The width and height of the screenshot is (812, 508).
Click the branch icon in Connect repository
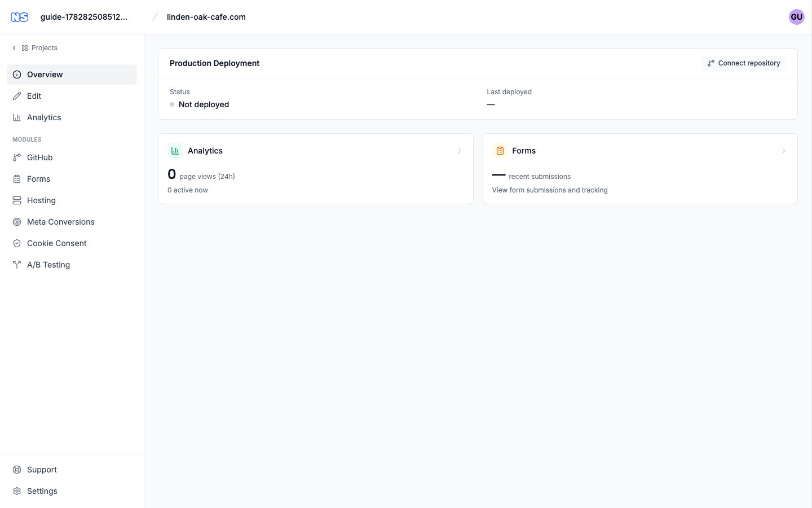(711, 63)
